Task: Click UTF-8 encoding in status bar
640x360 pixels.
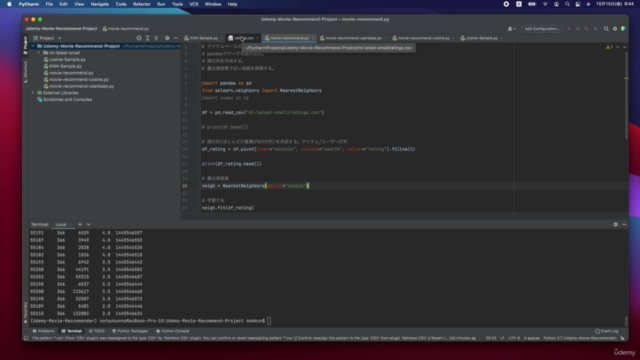Action: click(x=514, y=338)
